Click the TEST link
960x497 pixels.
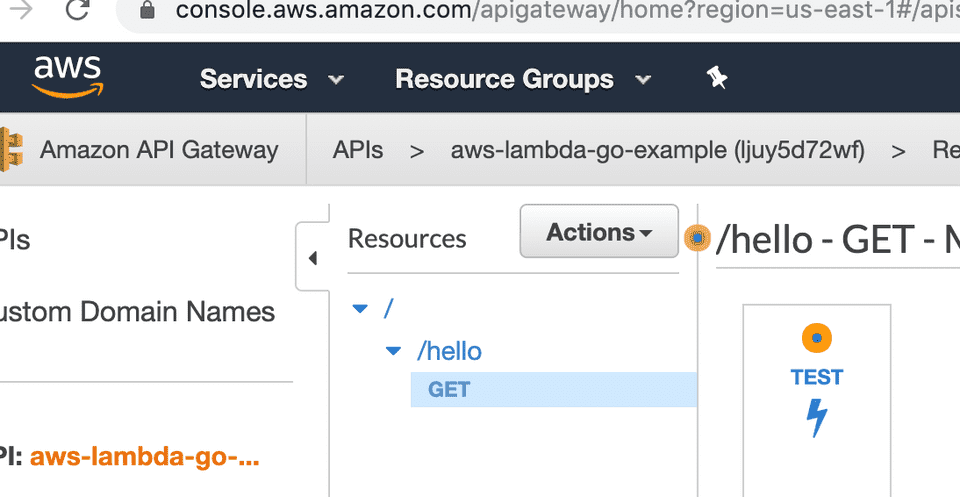tap(817, 377)
